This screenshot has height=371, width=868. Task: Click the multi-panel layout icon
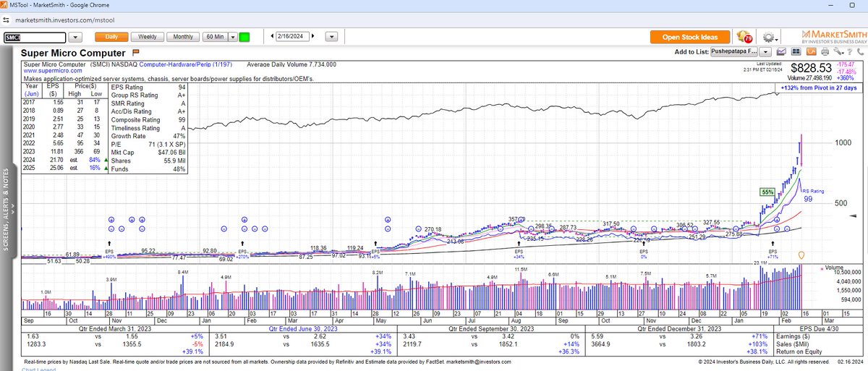click(795, 53)
